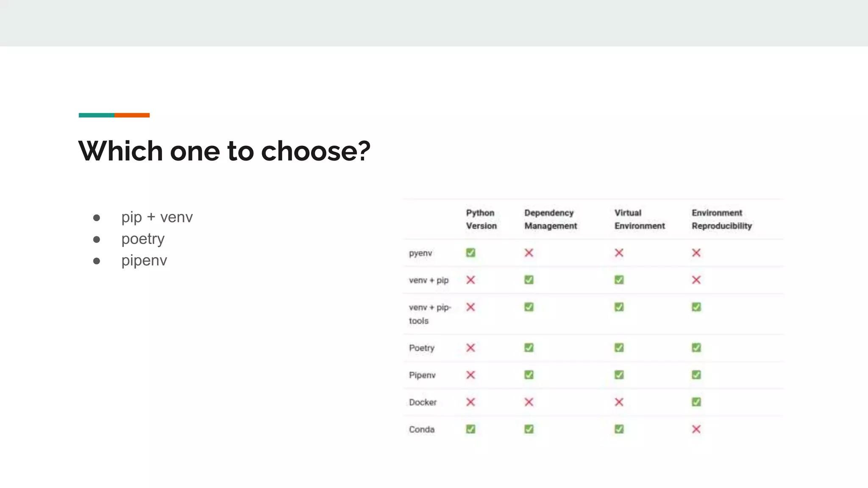This screenshot has width=868, height=488.
Task: Click the 'pip + venv' bullet text
Action: (157, 217)
